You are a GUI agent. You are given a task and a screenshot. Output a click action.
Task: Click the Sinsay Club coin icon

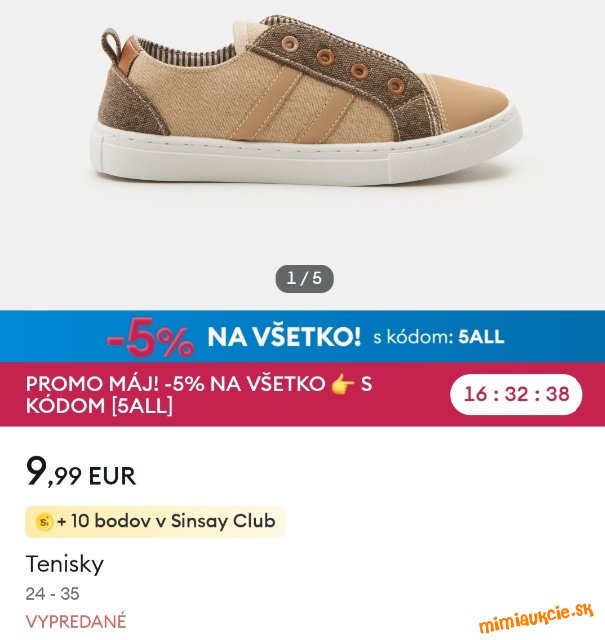tap(44, 521)
